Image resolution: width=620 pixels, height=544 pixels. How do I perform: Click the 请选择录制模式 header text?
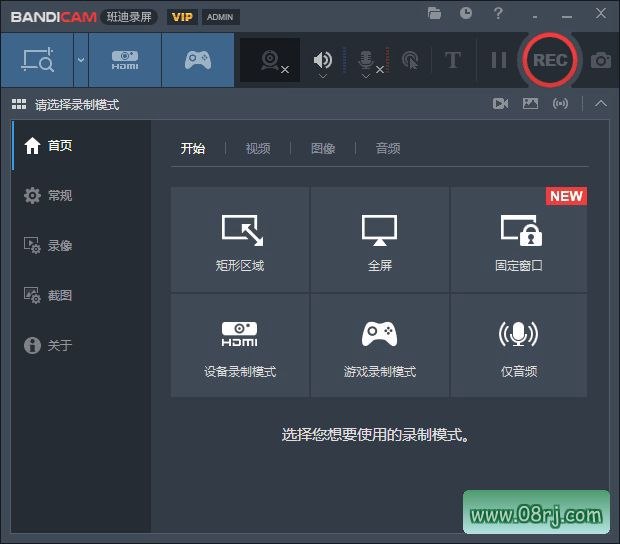[x=77, y=105]
